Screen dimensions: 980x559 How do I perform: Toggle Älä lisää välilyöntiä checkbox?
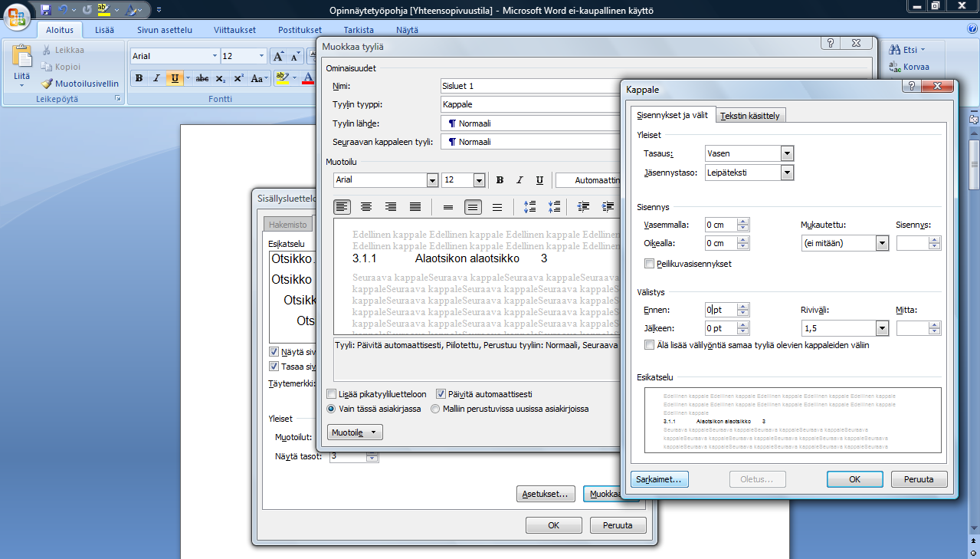(x=650, y=345)
